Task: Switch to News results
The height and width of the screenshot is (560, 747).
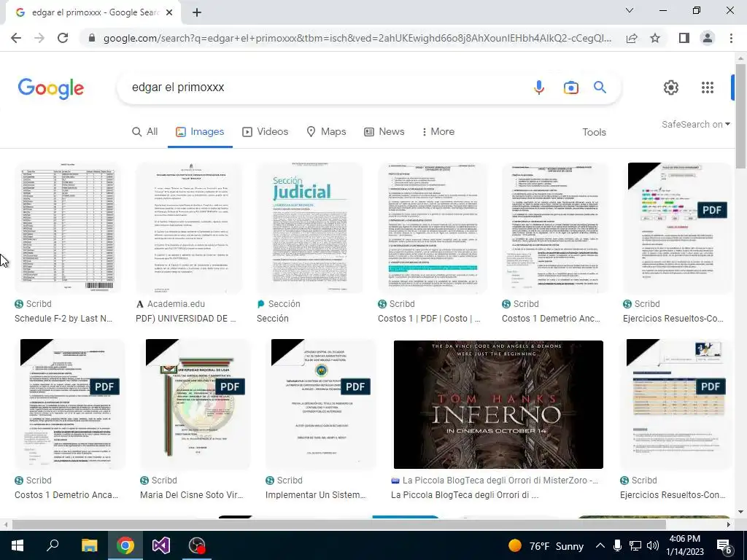Action: pyautogui.click(x=384, y=131)
